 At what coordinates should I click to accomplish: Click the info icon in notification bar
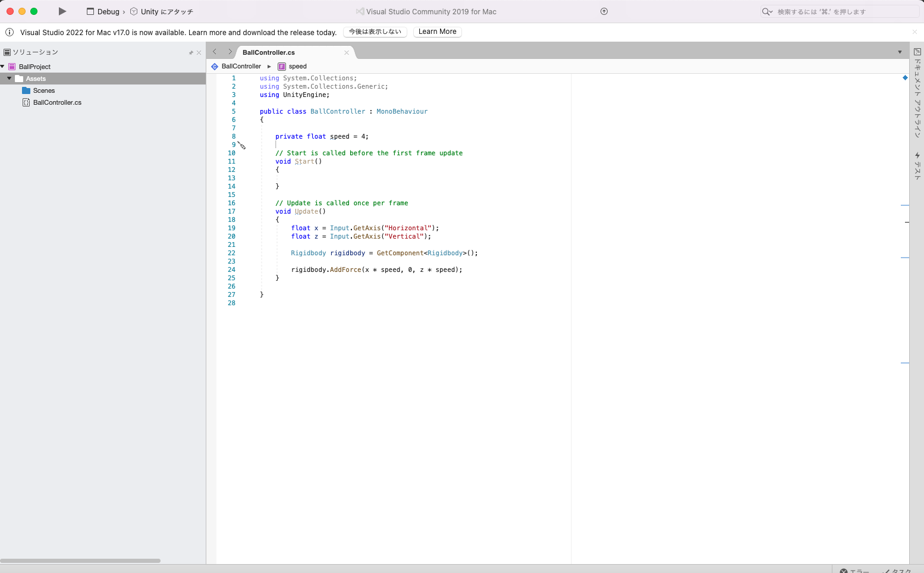click(10, 32)
